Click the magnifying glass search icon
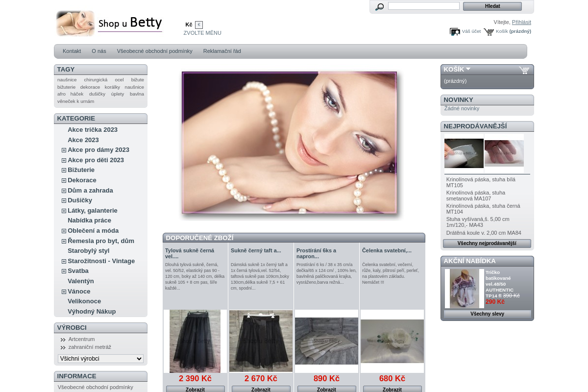The image size is (588, 392). point(379,7)
